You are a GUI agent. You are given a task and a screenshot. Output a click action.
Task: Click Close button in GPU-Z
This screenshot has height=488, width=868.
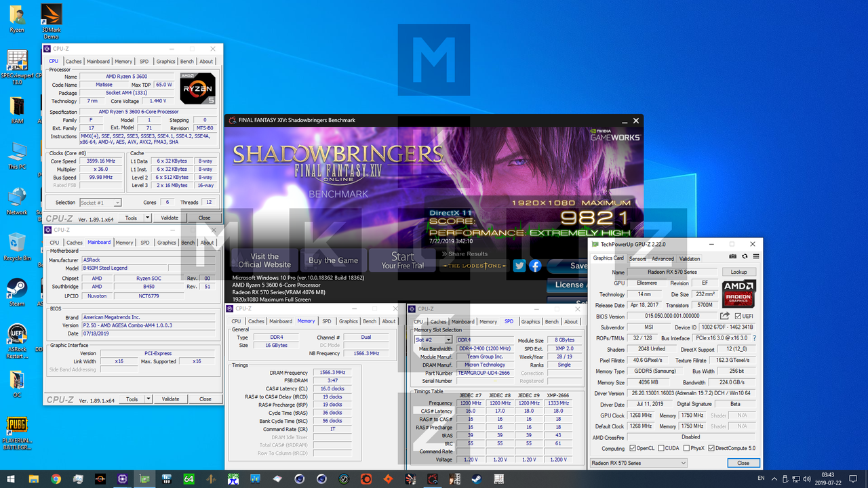pos(743,463)
